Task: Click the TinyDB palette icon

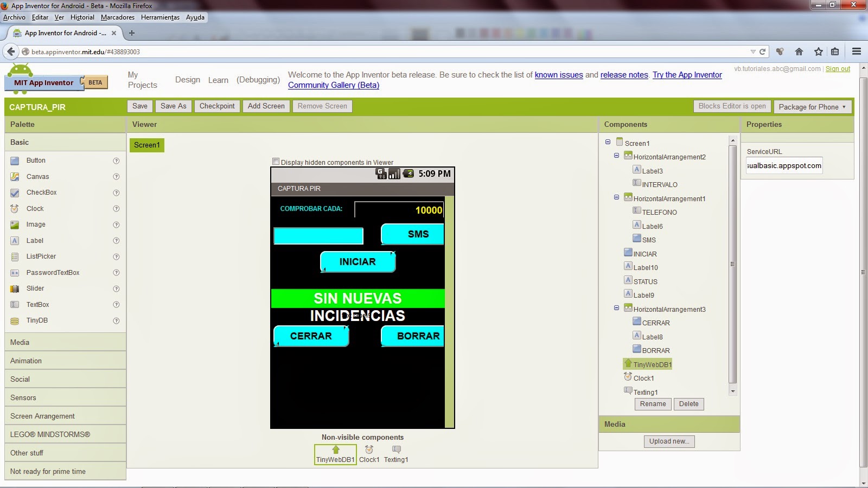Action: (x=15, y=320)
